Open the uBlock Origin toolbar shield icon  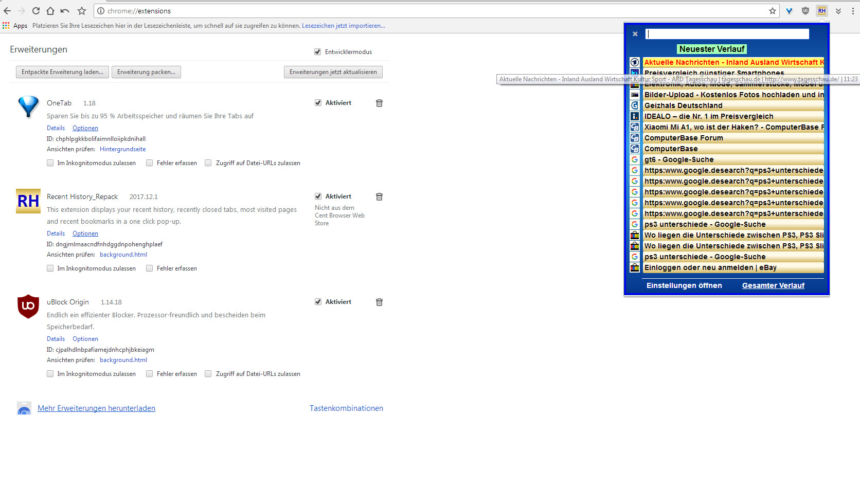click(x=805, y=11)
